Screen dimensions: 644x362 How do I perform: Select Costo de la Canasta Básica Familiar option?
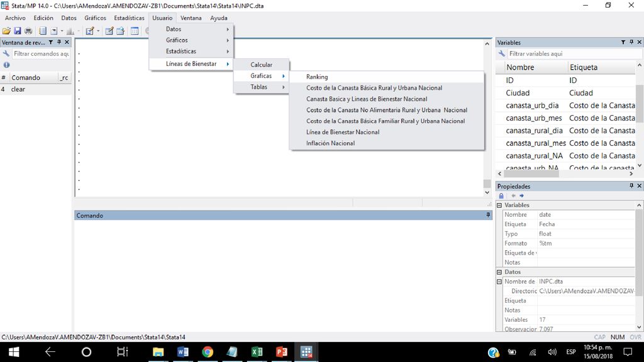click(387, 121)
